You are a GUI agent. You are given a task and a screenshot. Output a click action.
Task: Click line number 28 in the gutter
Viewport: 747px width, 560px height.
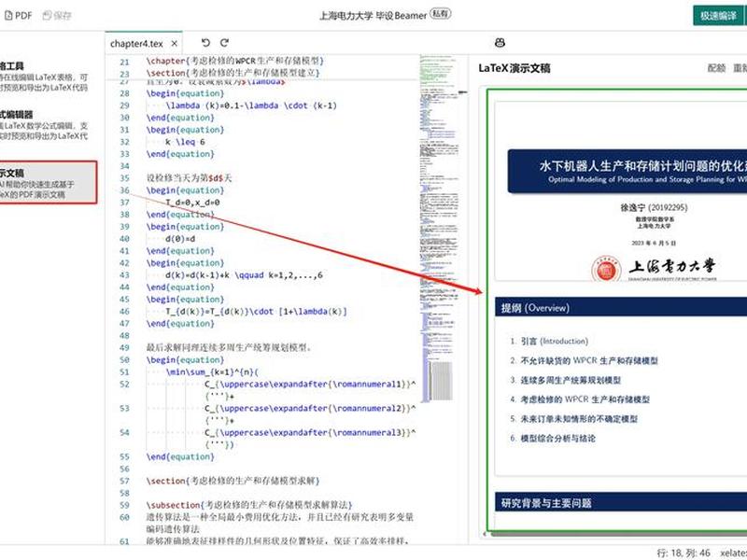click(x=124, y=93)
